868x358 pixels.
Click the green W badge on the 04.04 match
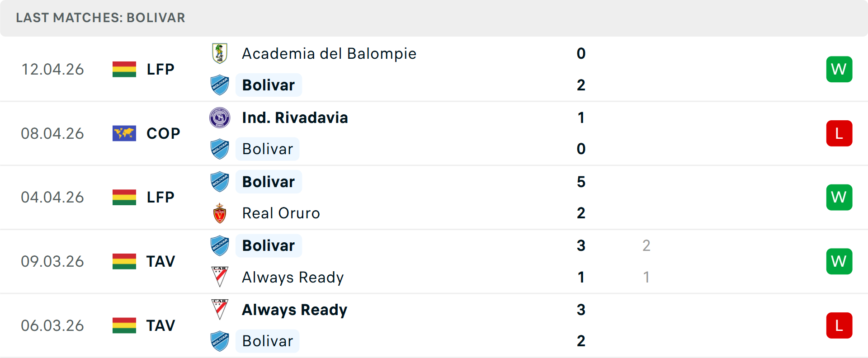(x=839, y=197)
